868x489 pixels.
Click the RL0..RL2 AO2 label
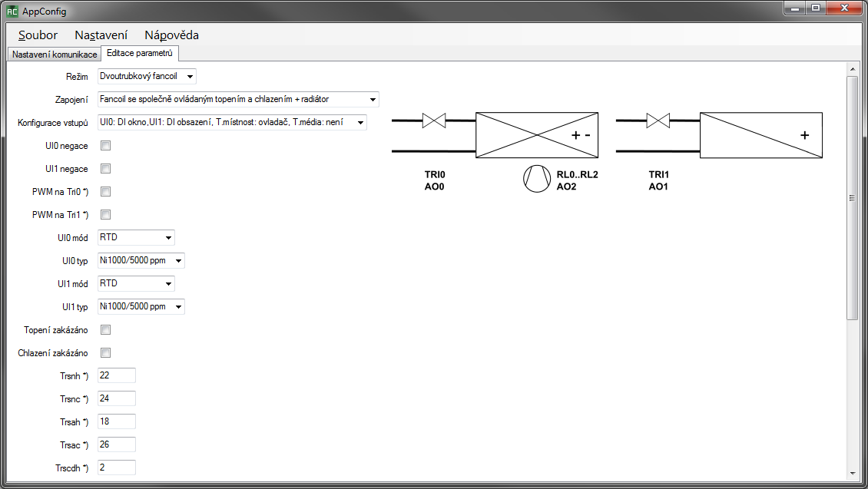pyautogui.click(x=578, y=180)
